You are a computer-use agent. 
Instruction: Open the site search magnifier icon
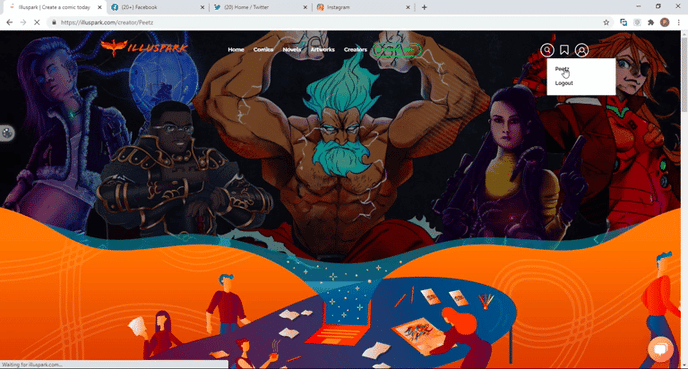(x=547, y=50)
